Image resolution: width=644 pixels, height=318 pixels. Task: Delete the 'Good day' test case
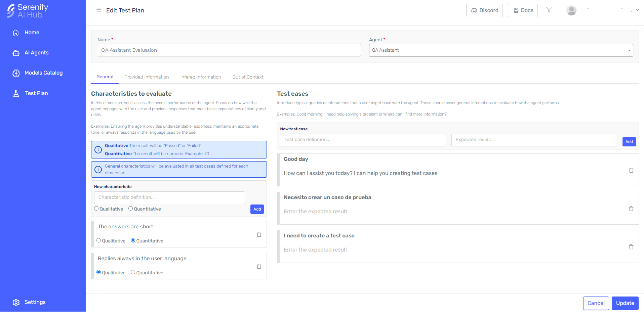[631, 170]
